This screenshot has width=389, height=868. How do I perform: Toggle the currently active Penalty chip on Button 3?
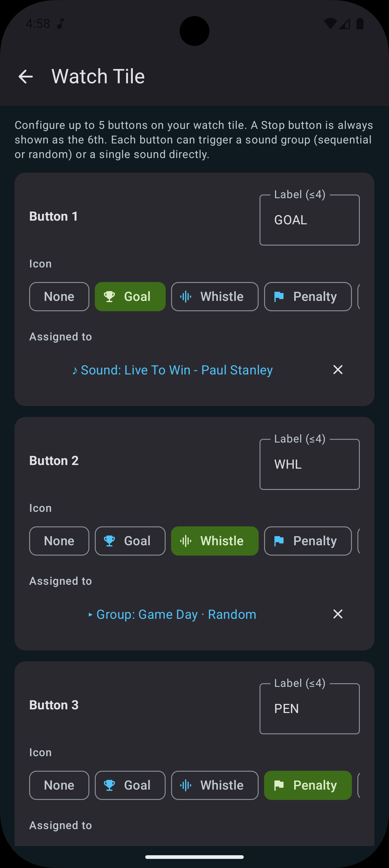308,785
